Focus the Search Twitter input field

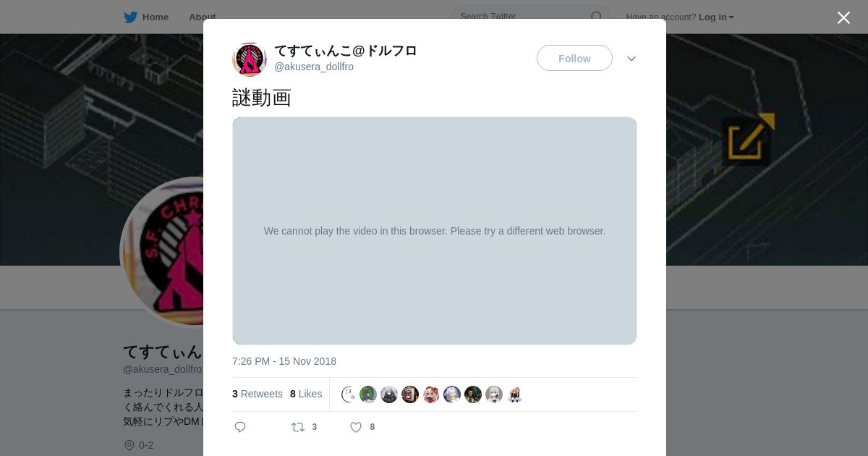coord(524,17)
